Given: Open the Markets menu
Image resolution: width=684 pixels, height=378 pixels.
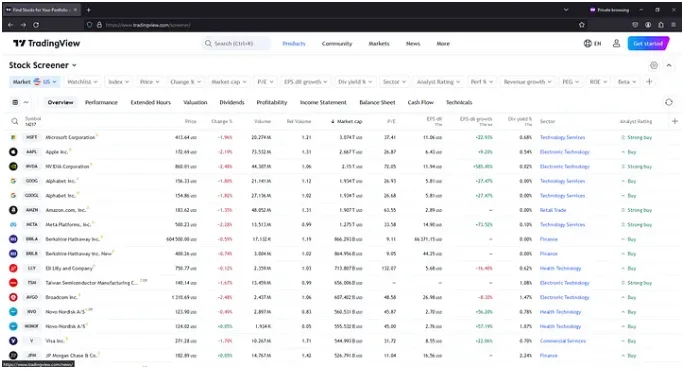Looking at the screenshot, I should (379, 44).
